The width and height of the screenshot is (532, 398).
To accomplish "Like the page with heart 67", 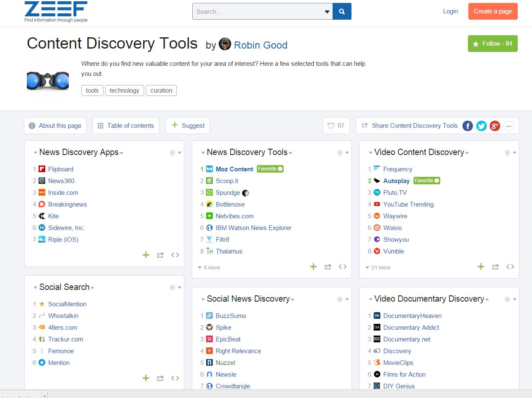I will coord(336,126).
